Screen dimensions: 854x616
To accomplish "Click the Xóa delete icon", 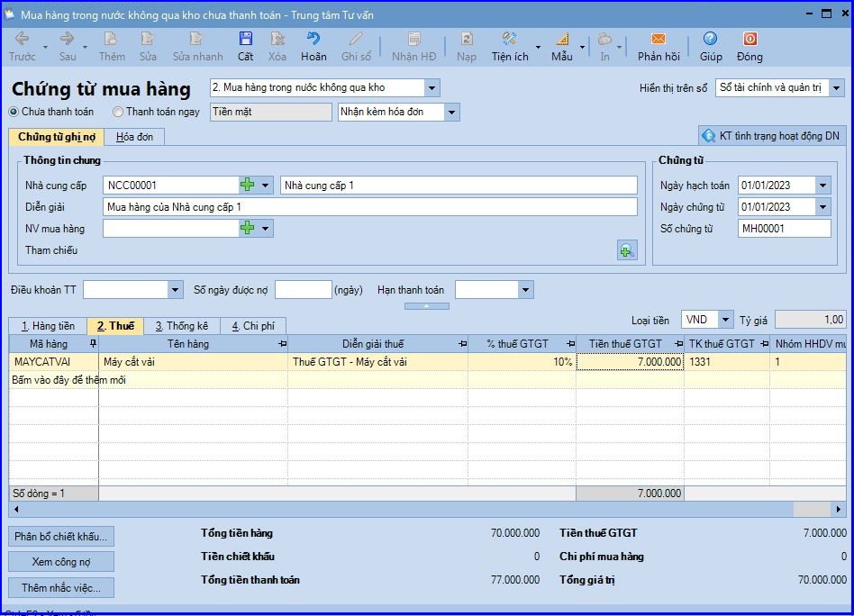I will [x=277, y=46].
